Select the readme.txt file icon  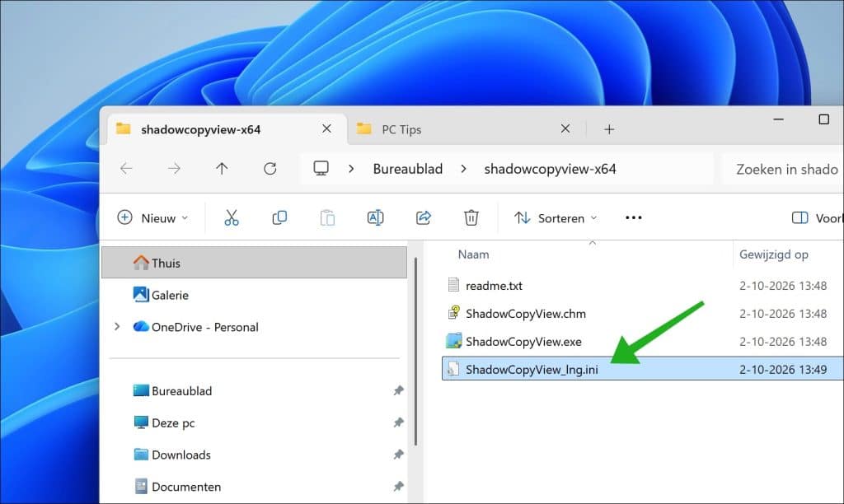point(453,285)
